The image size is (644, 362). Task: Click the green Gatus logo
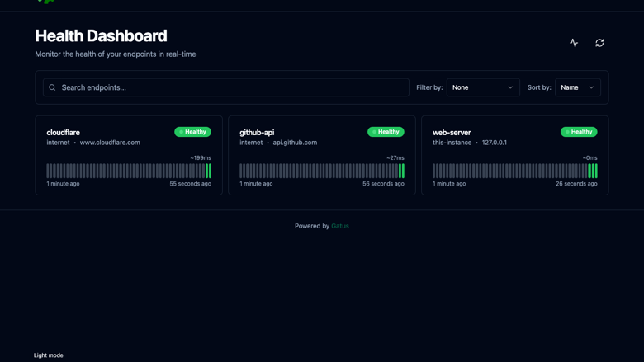tap(46, 2)
